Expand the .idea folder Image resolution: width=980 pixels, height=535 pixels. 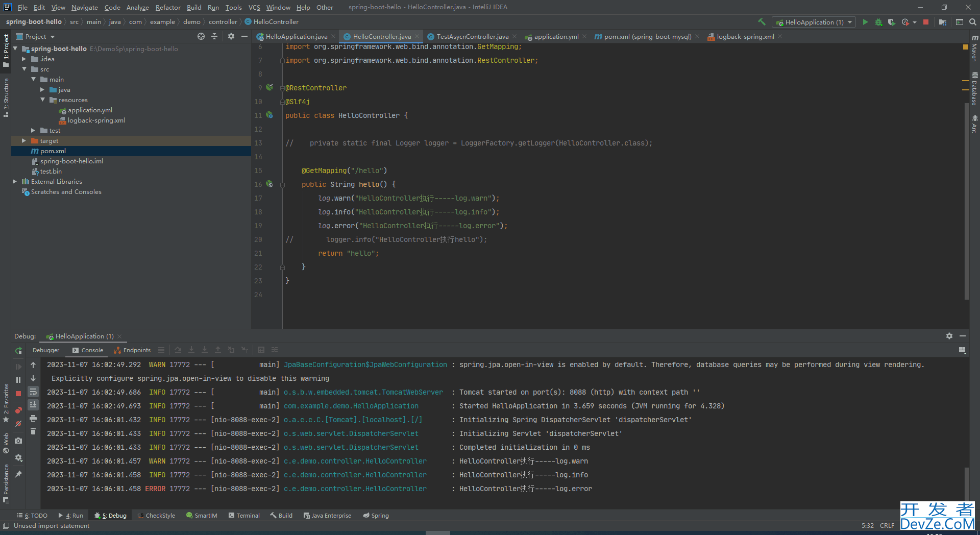(x=23, y=59)
